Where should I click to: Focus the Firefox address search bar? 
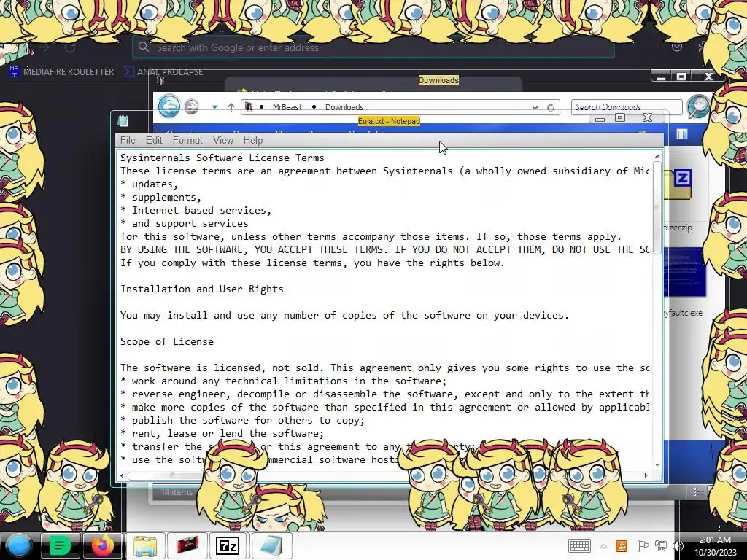[373, 47]
